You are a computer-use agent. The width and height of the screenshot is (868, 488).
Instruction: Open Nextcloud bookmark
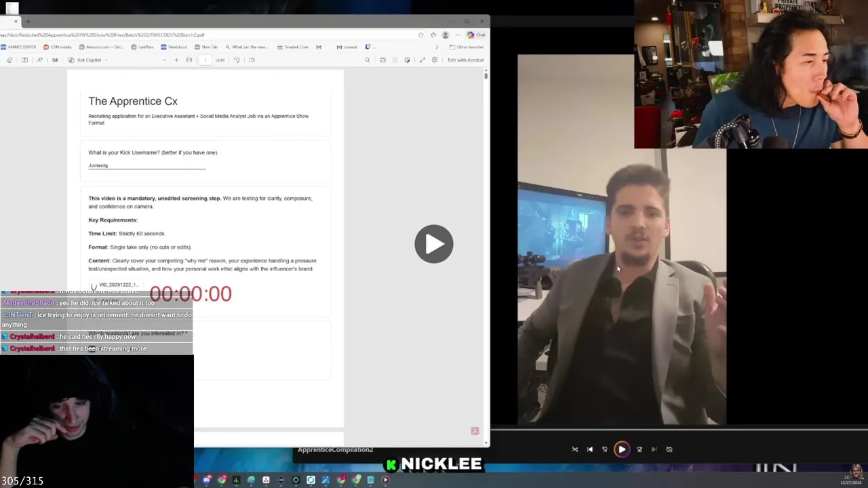[174, 47]
